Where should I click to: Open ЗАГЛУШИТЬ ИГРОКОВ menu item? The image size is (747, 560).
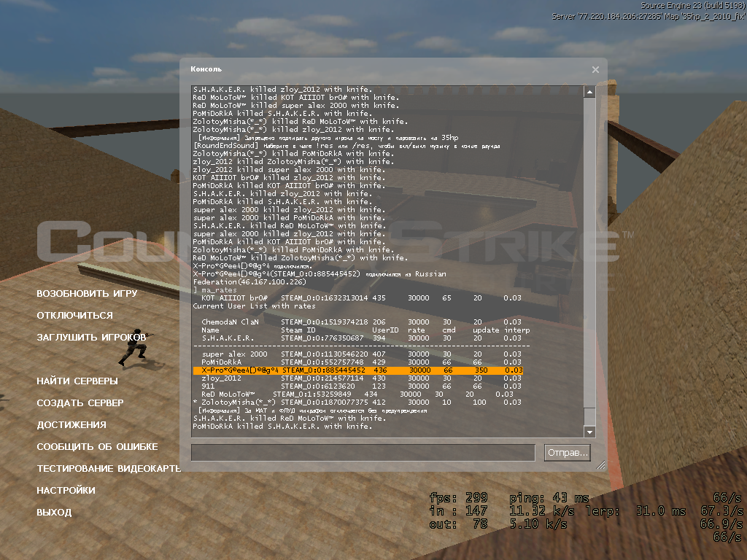[x=91, y=337]
